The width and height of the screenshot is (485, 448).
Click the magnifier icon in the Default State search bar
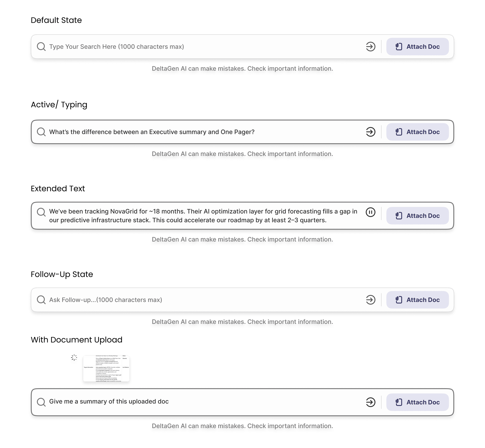(41, 47)
